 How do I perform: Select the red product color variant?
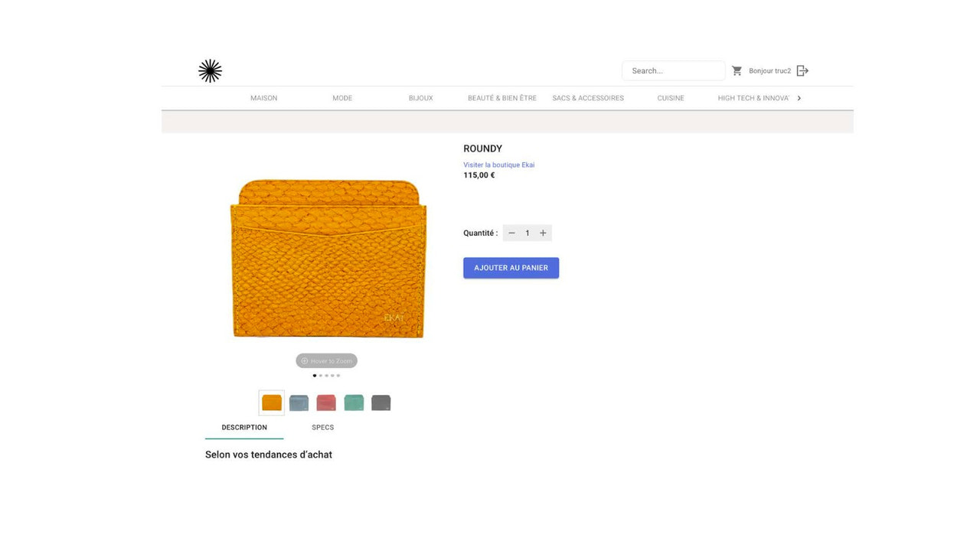click(326, 401)
